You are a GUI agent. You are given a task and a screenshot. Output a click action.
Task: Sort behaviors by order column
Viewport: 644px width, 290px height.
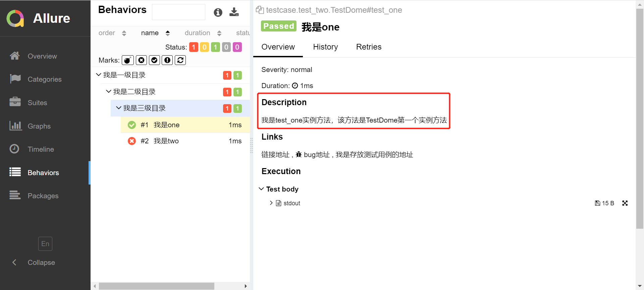[x=112, y=33]
